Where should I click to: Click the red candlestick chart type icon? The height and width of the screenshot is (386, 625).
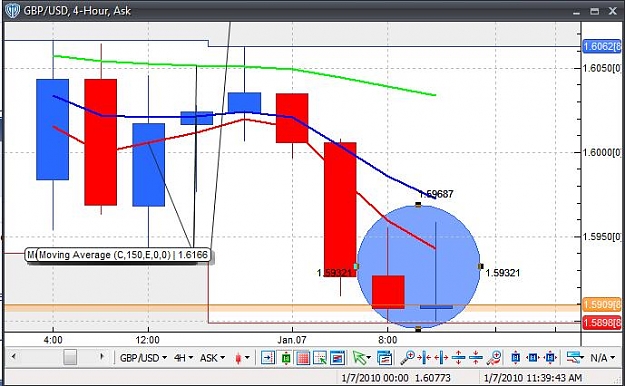pyautogui.click(x=238, y=358)
